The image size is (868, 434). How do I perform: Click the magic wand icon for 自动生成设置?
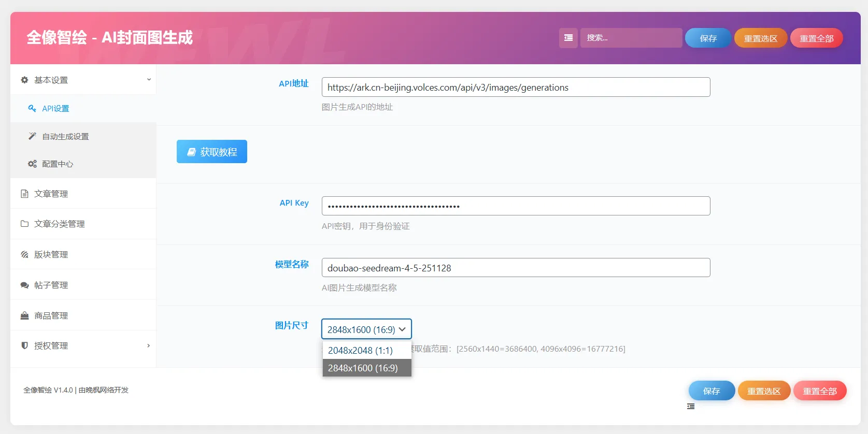pos(32,136)
